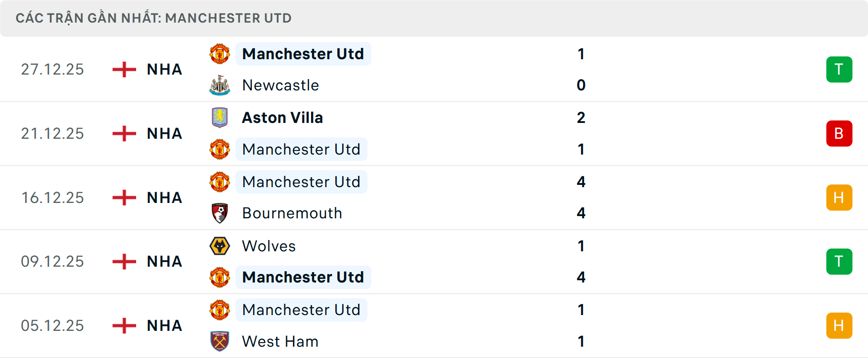Click the Newcastle club crest icon
Image resolution: width=868 pixels, height=358 pixels.
point(220,85)
